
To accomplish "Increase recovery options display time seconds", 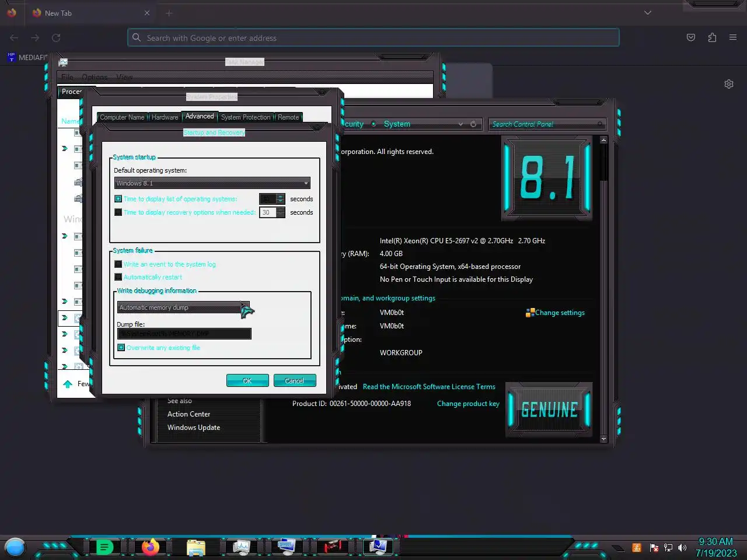I will [281, 209].
